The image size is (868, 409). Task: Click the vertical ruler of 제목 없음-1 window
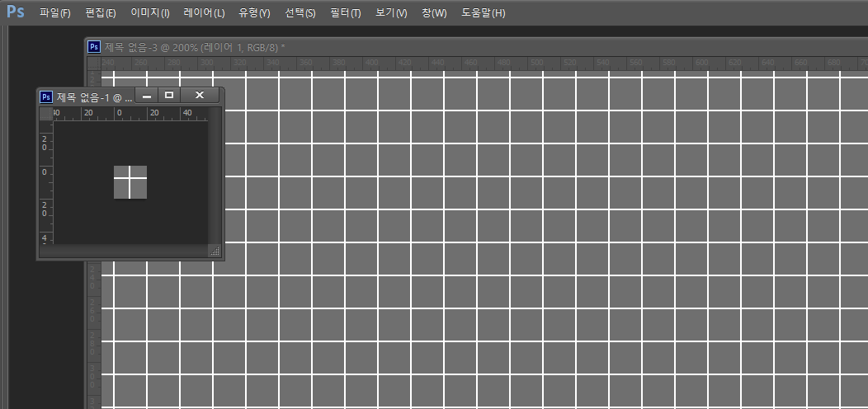46,182
